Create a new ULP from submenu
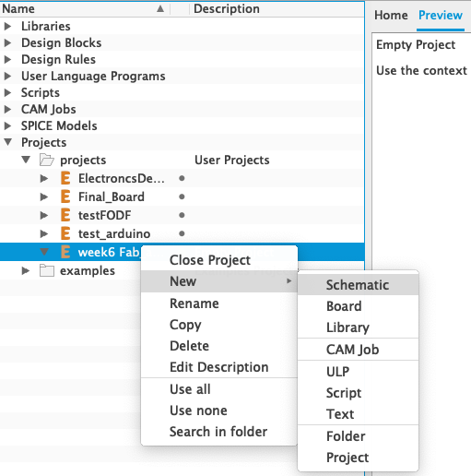Screen dimensions: 471x476 (x=359, y=372)
